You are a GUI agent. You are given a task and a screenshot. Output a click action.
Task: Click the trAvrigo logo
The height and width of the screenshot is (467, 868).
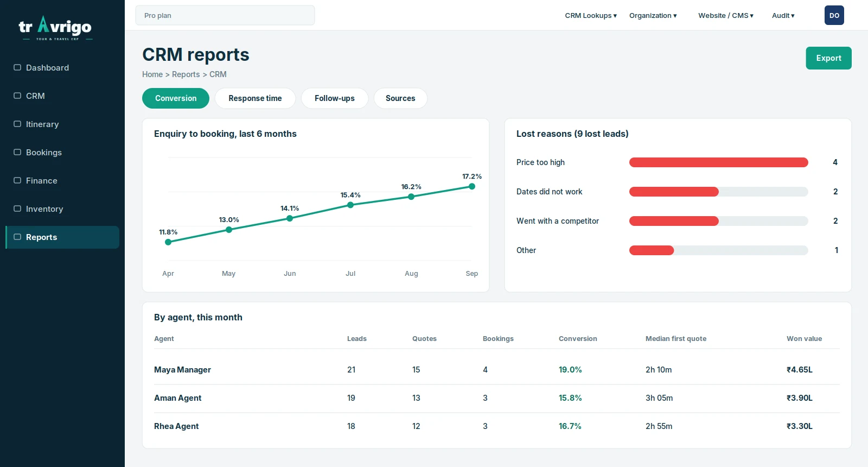tap(55, 28)
